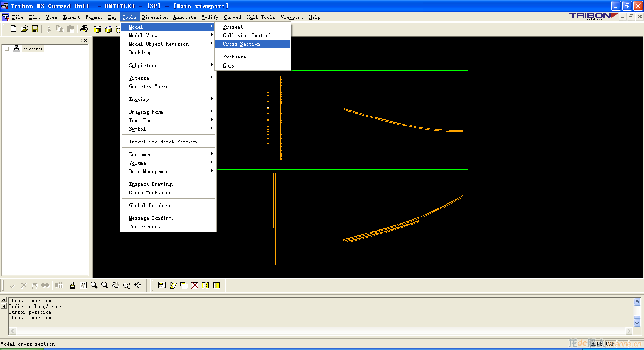Create a new drawing with the New icon
The image size is (644, 350).
coord(13,29)
